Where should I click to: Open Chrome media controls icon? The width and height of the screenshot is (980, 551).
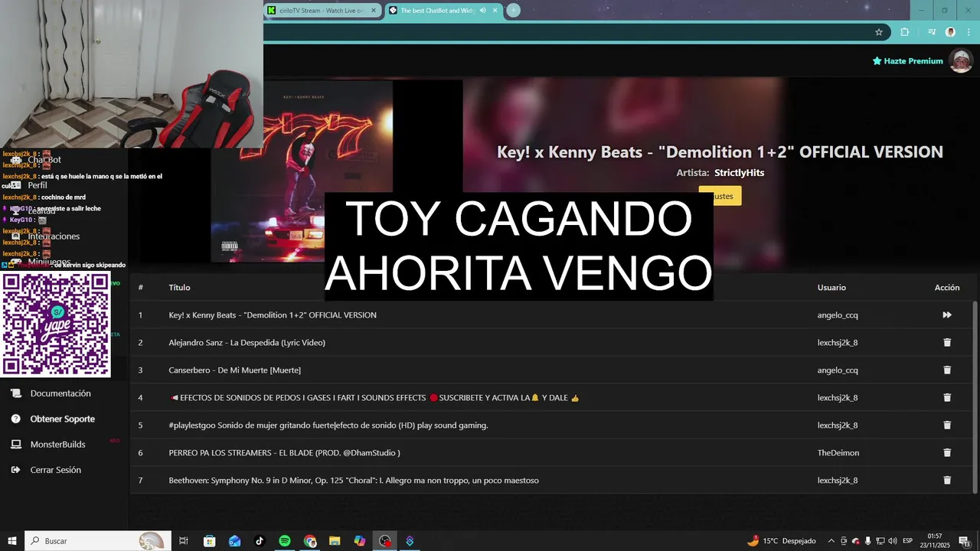(932, 32)
